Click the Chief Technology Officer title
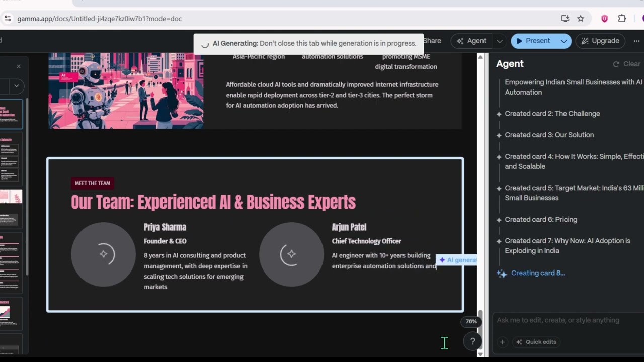Image resolution: width=644 pixels, height=362 pixels. [366, 241]
